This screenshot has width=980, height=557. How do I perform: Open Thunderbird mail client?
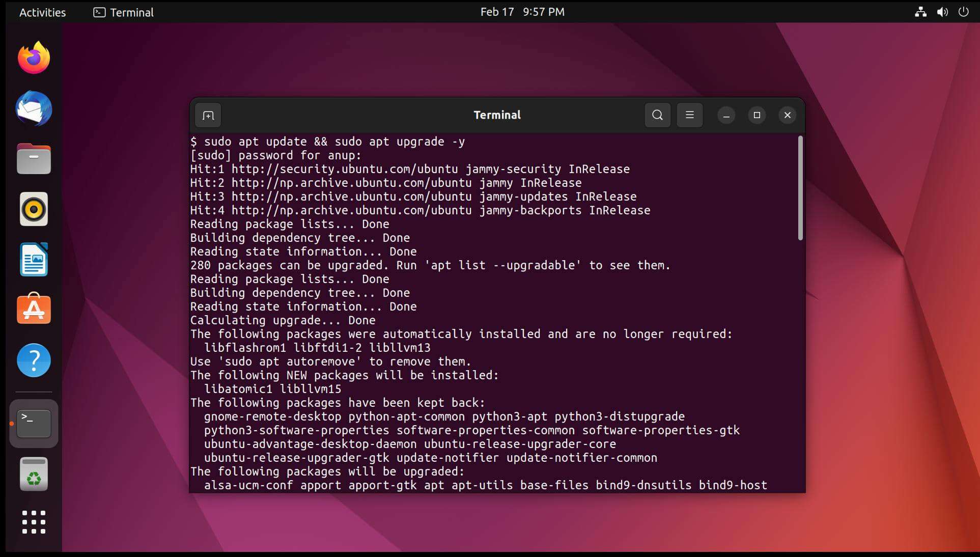pyautogui.click(x=33, y=108)
